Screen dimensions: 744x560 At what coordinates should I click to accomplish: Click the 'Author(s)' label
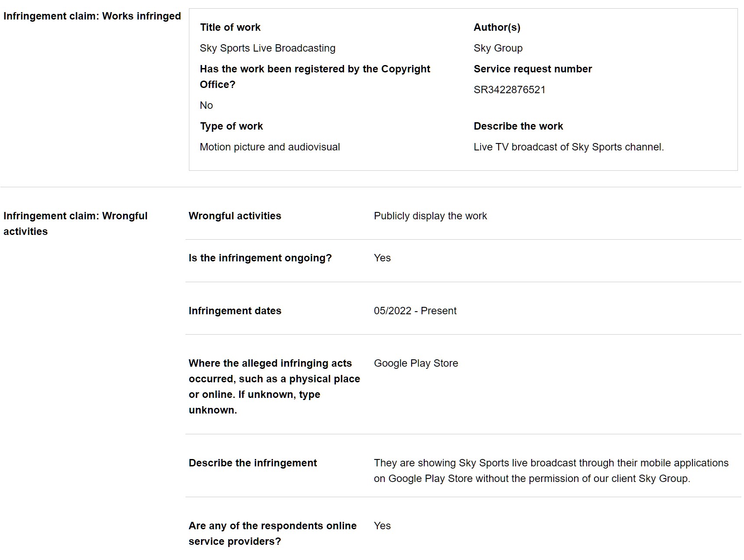(497, 27)
